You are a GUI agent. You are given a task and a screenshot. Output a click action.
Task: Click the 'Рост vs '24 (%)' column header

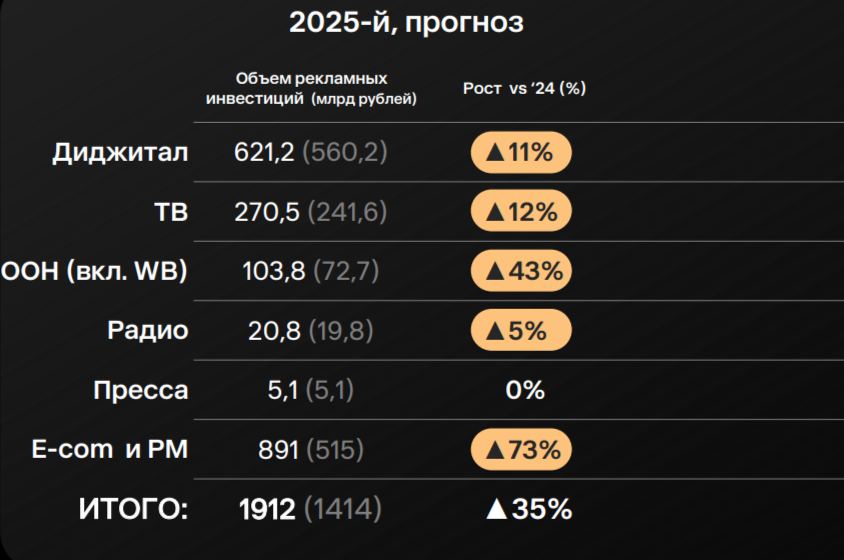(x=524, y=88)
